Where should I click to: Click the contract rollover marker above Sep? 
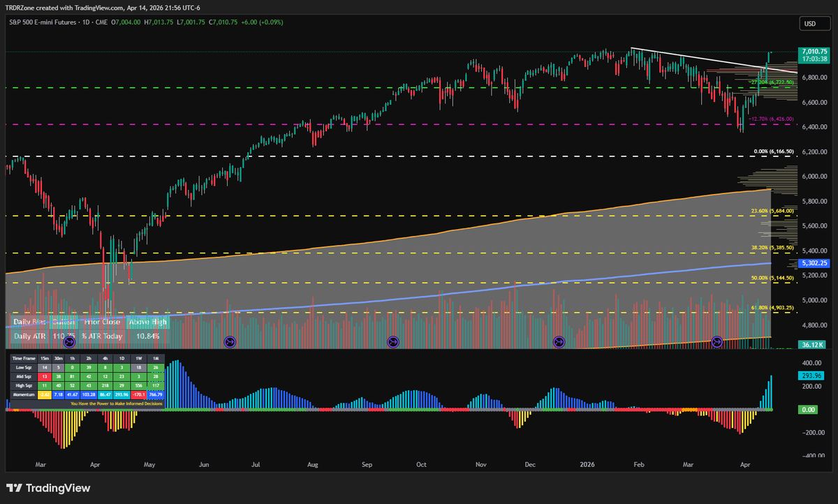393,342
